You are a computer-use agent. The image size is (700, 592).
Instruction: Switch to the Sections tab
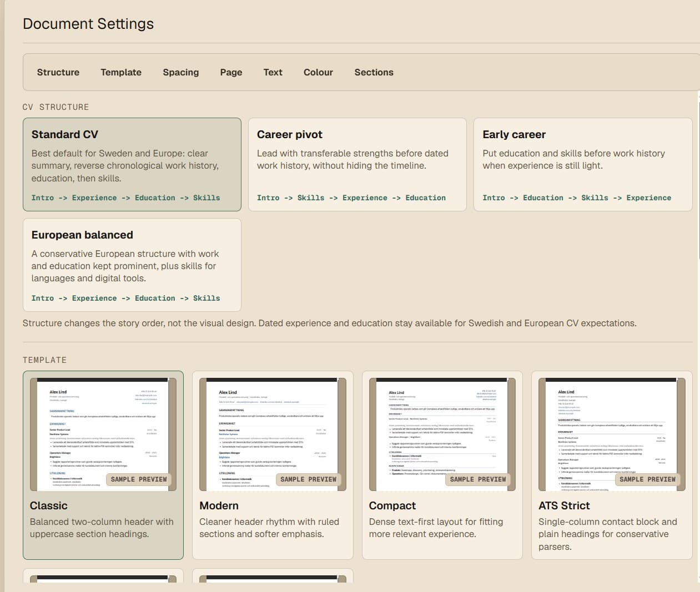tap(374, 72)
